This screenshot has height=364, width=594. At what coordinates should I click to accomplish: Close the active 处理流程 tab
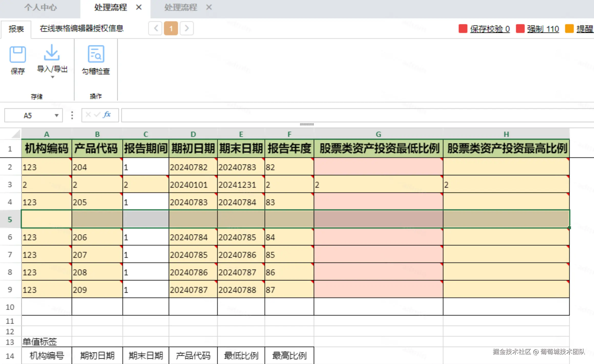[x=139, y=7]
